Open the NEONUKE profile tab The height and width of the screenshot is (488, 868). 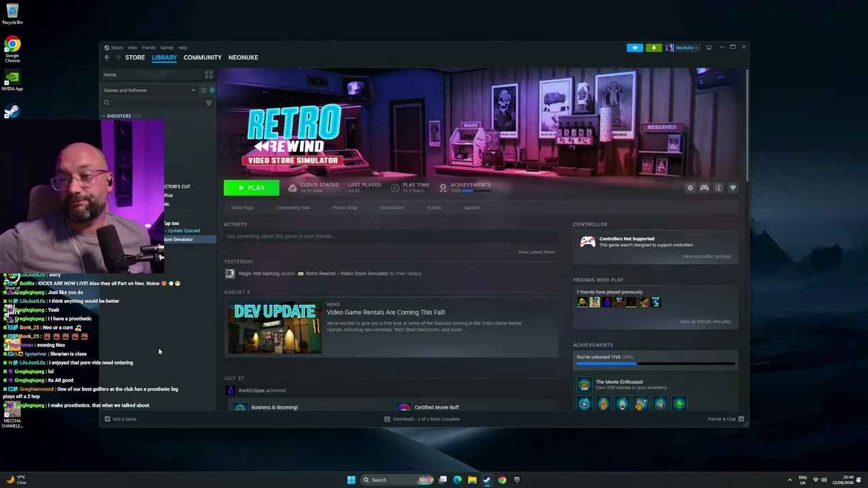(x=243, y=58)
